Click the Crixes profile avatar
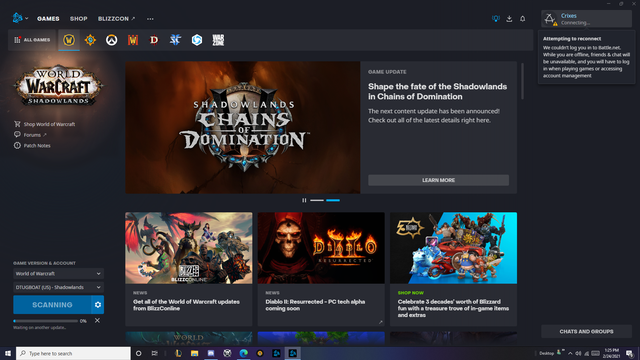The image size is (640, 360). 550,19
